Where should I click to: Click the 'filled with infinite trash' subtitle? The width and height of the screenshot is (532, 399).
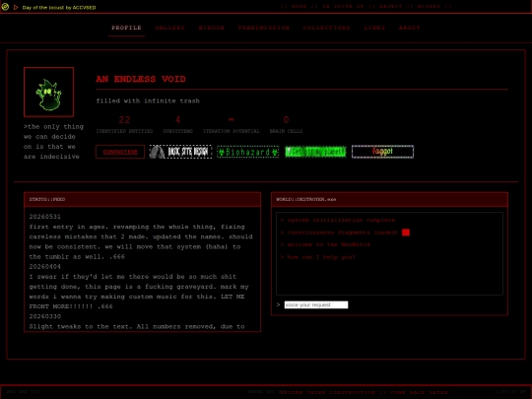pyautogui.click(x=148, y=100)
